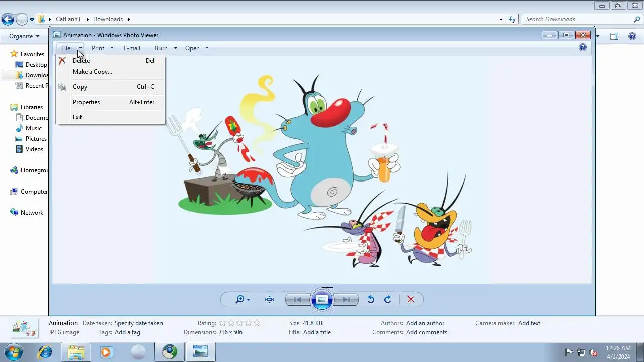644x362 pixels.
Task: Open Photo Viewer help icon
Action: coord(583,48)
